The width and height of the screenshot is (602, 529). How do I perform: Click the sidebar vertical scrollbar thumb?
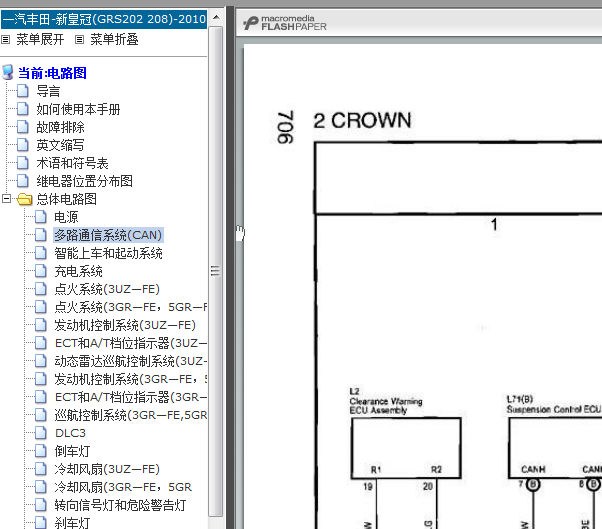coord(216,271)
